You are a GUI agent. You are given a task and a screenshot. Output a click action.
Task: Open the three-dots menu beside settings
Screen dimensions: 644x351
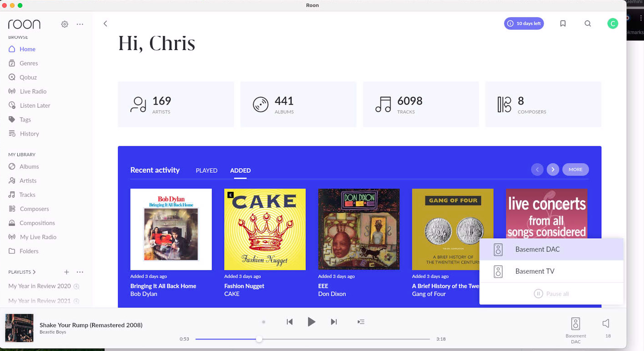[x=80, y=24]
